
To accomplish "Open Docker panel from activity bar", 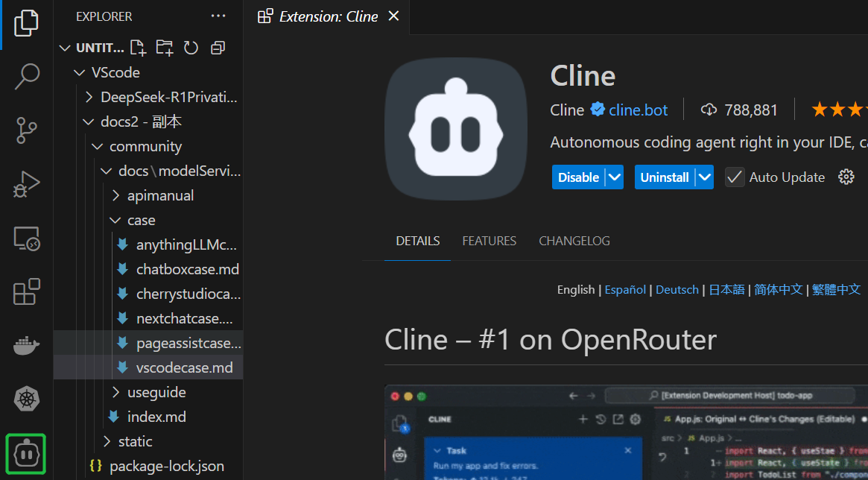I will [27, 346].
